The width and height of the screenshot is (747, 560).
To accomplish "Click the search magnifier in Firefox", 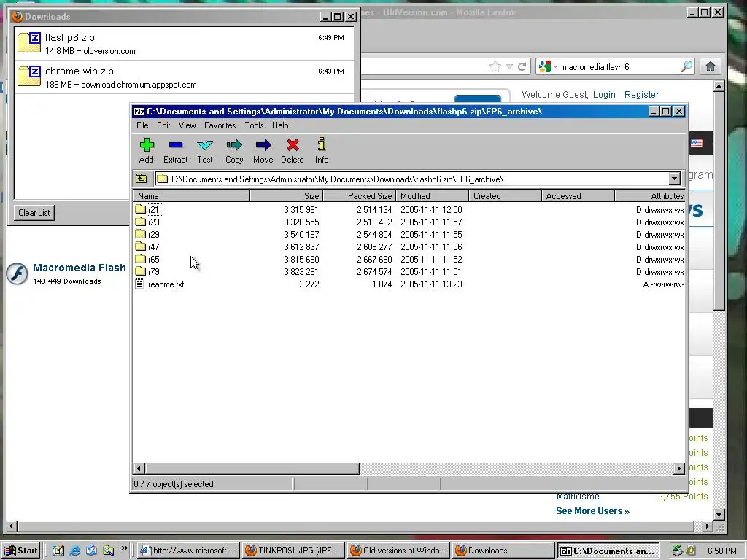I will click(x=686, y=66).
